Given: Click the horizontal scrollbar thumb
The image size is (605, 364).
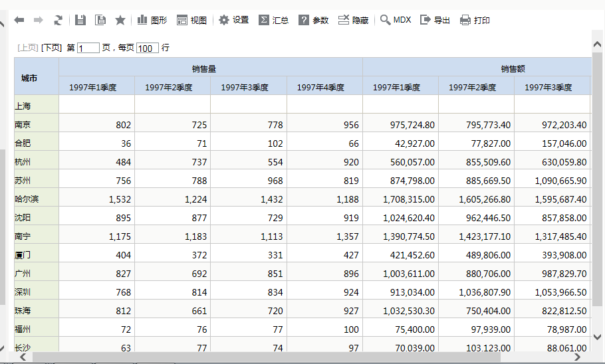Looking at the screenshot, I should pyautogui.click(x=267, y=357).
